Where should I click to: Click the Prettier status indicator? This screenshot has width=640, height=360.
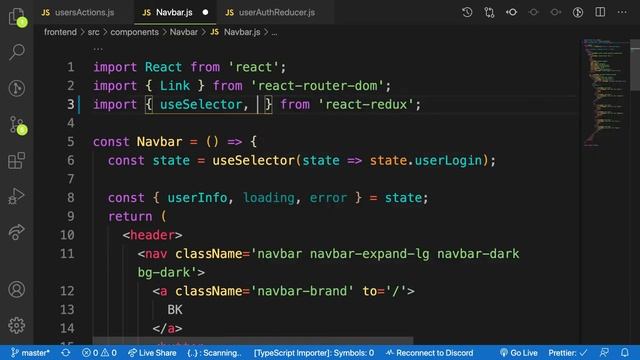click(568, 353)
